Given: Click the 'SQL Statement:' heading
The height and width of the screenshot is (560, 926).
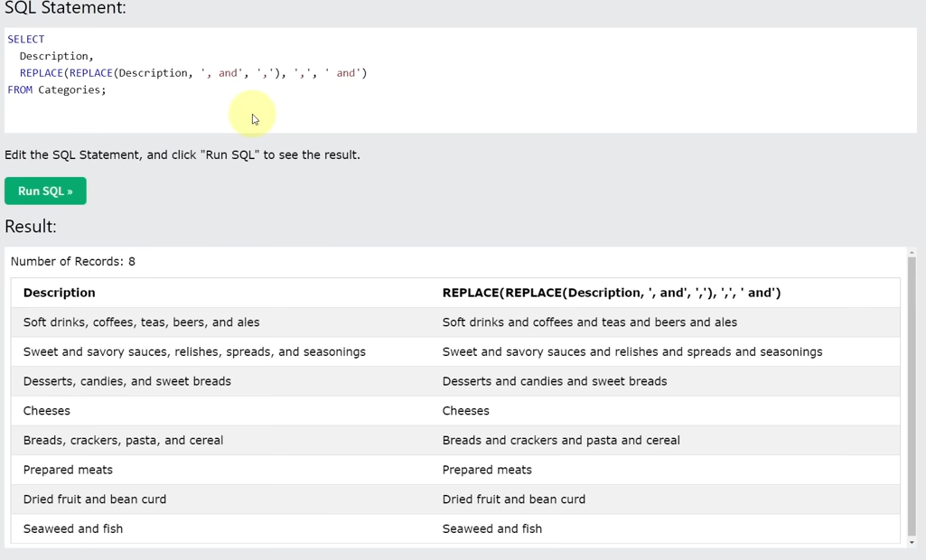Looking at the screenshot, I should click(65, 8).
